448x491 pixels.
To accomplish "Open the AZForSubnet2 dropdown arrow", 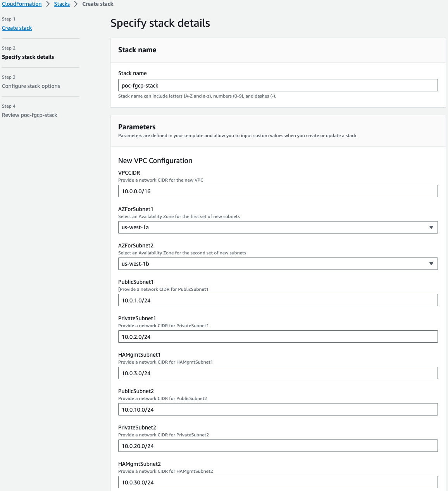I will coord(431,264).
